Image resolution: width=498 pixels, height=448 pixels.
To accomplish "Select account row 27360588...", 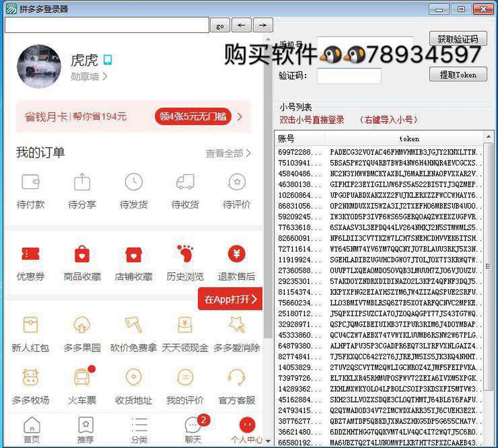I will 379,271.
